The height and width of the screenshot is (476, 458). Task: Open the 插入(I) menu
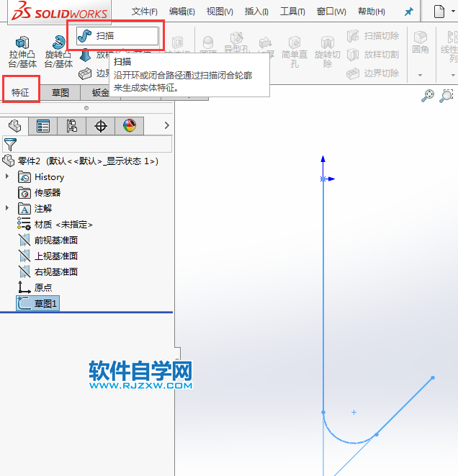tap(256, 12)
